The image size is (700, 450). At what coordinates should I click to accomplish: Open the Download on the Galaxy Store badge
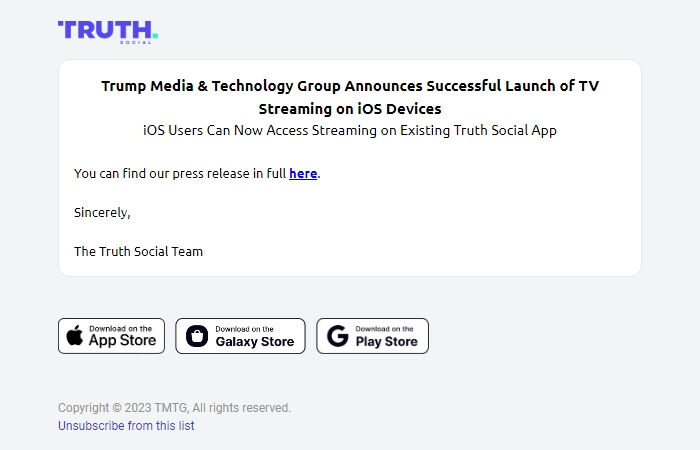tap(240, 336)
